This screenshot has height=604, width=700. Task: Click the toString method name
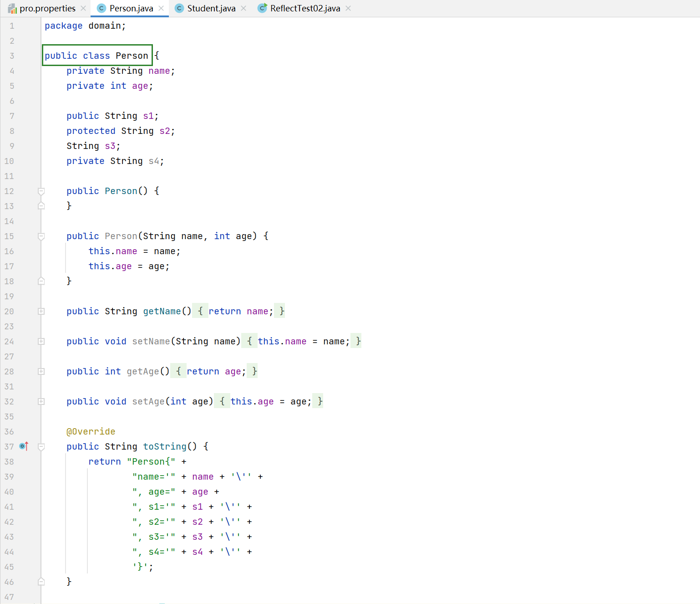click(165, 447)
